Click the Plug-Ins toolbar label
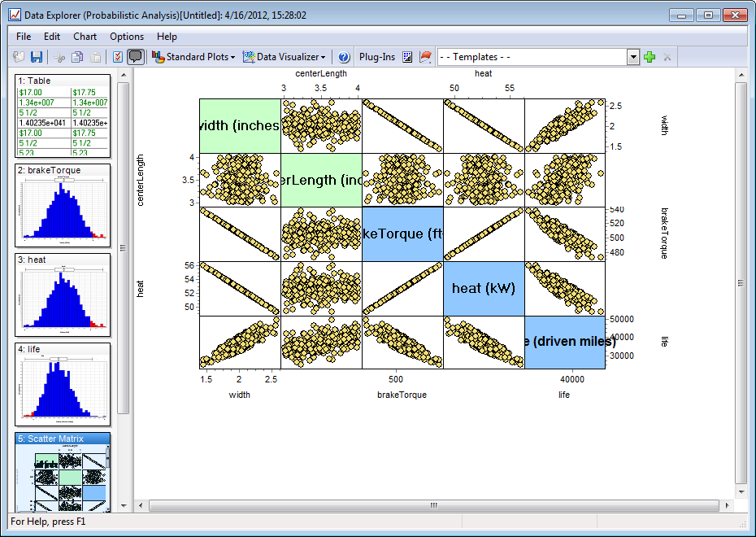 pos(377,57)
